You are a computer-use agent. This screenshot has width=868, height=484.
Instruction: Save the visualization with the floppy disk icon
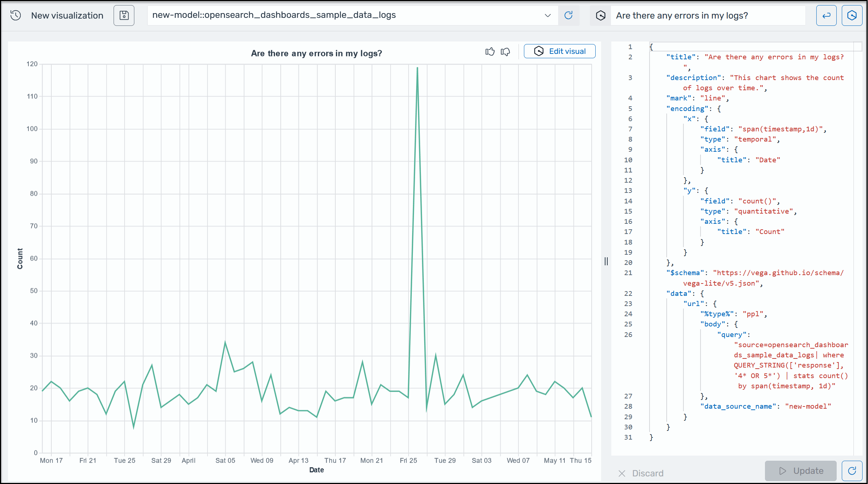124,15
